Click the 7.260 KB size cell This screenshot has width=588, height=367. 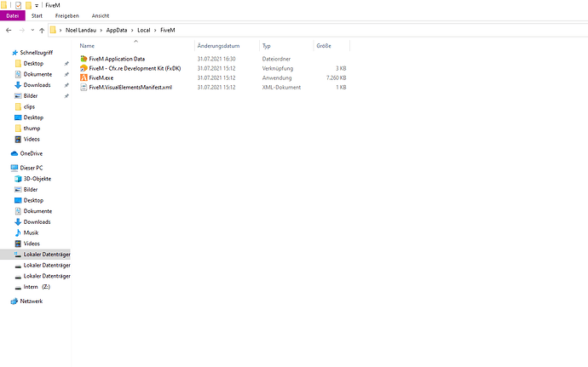[336, 77]
